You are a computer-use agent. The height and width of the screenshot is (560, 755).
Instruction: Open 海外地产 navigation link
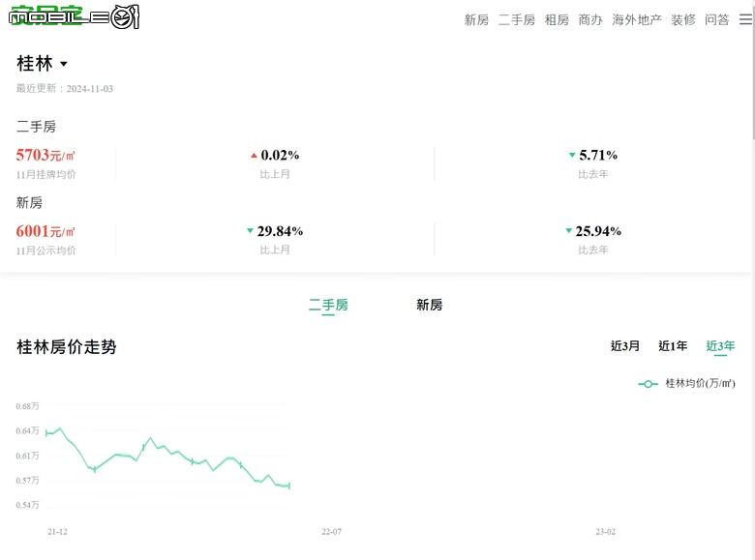coord(637,19)
